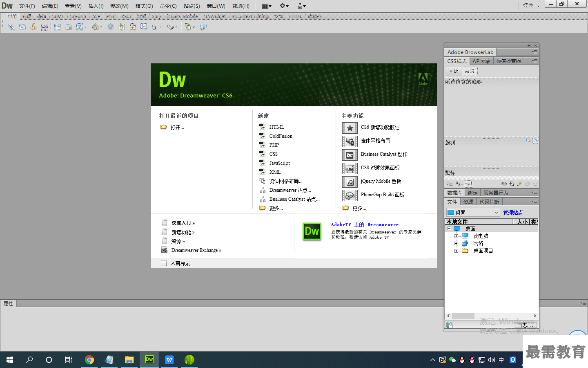Click the Windows Start button
This screenshot has width=588, height=368.
point(10,360)
